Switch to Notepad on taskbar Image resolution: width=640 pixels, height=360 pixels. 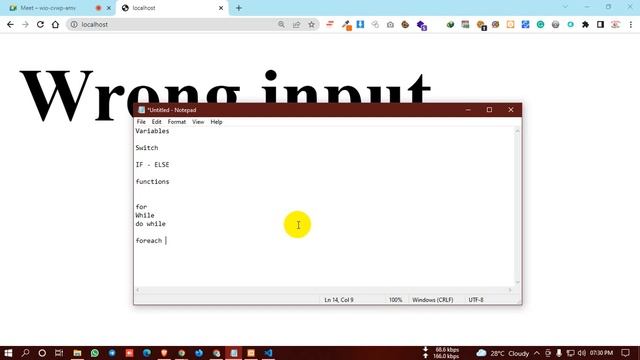(233, 353)
